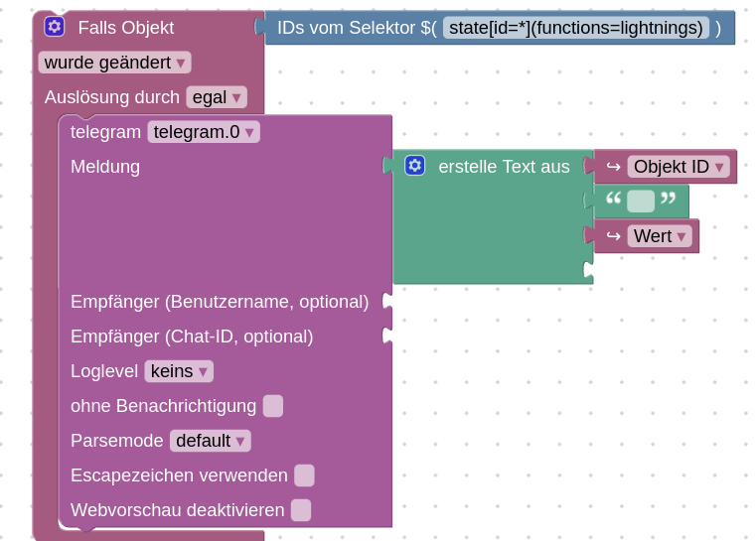Edit selector state[id=*](functions=lightnings) field
The image size is (756, 541).
coord(576,28)
